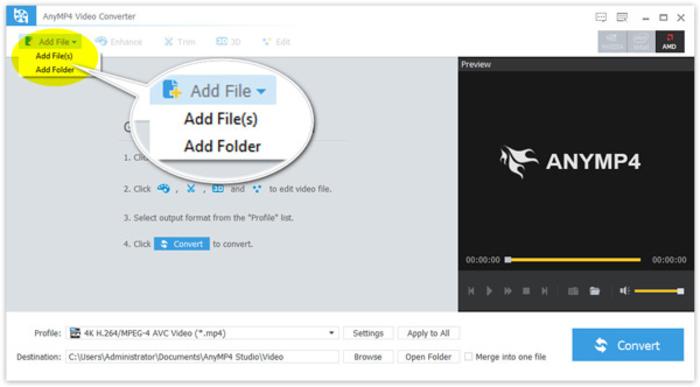Viewport: 700px width, 387px height.
Task: Choose Add Folder from the menu
Action: pyautogui.click(x=55, y=70)
